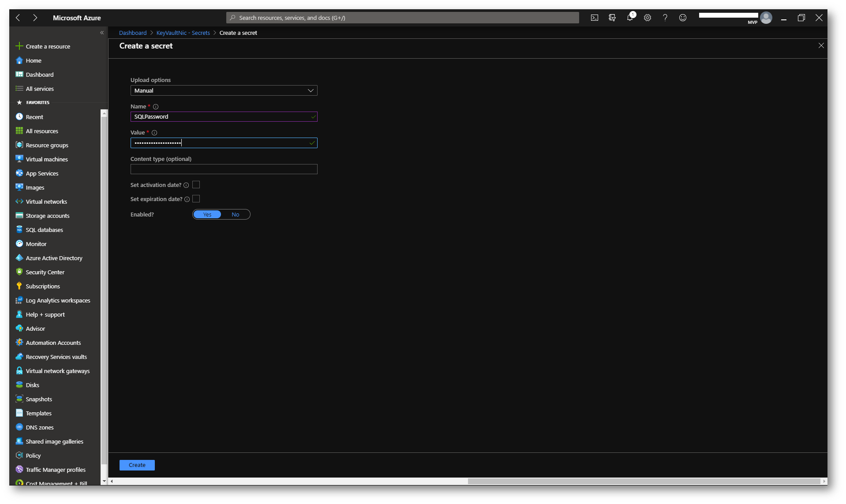Open directory and subscription filter icon
The width and height of the screenshot is (846, 504).
click(612, 18)
